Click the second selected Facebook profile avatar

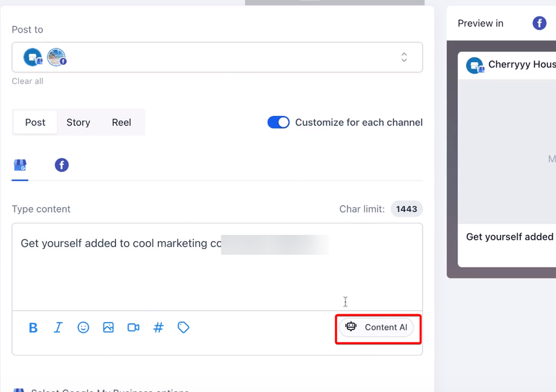[57, 57]
